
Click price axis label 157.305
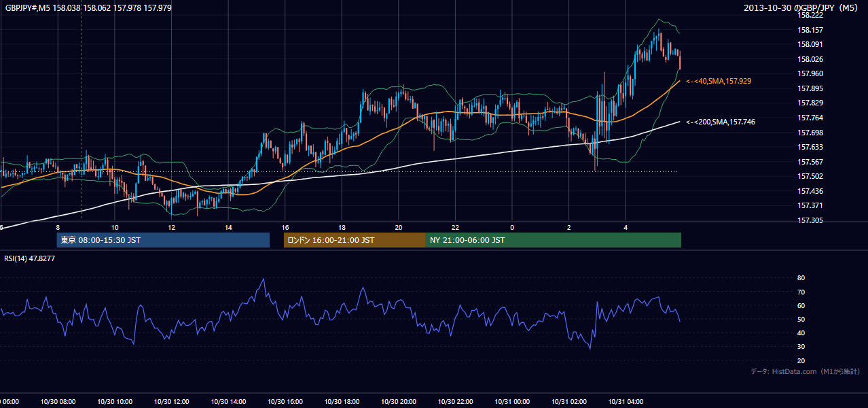(810, 220)
